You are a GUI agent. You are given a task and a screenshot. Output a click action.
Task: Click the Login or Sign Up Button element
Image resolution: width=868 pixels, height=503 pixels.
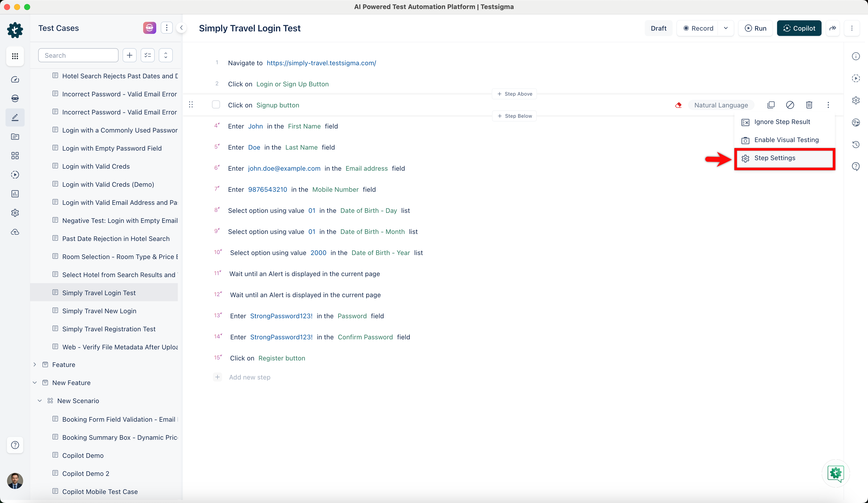[x=292, y=84]
